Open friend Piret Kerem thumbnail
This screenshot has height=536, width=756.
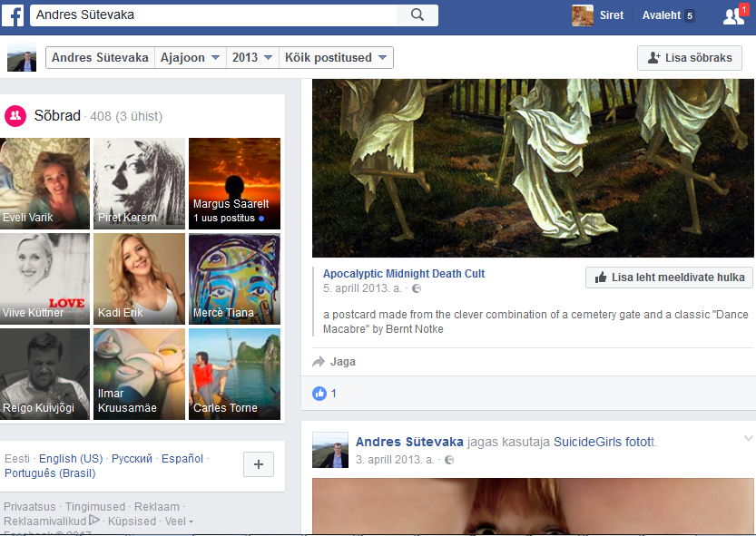(x=139, y=183)
